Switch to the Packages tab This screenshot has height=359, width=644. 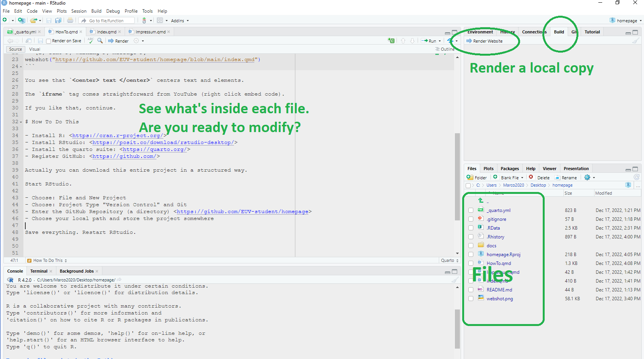tap(509, 169)
